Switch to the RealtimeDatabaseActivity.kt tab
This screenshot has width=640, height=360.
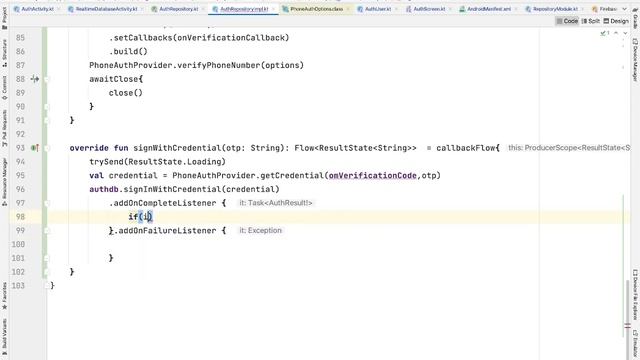[x=106, y=9]
